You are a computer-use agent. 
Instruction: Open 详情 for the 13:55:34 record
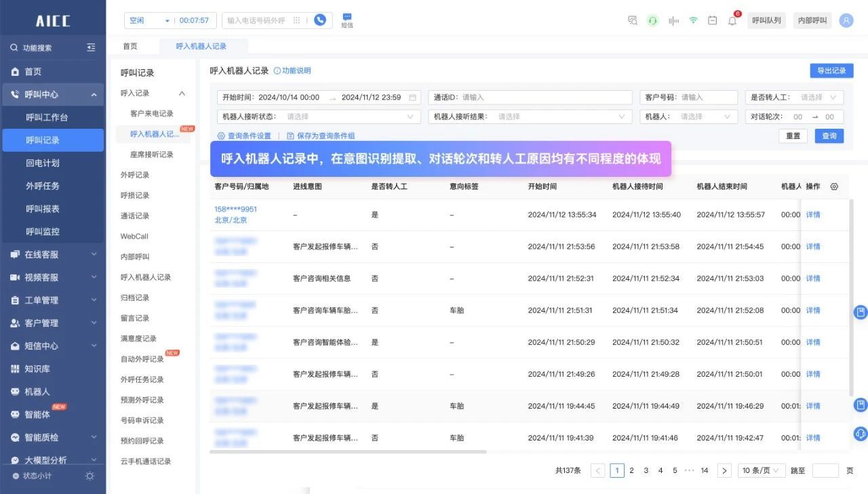click(x=813, y=215)
